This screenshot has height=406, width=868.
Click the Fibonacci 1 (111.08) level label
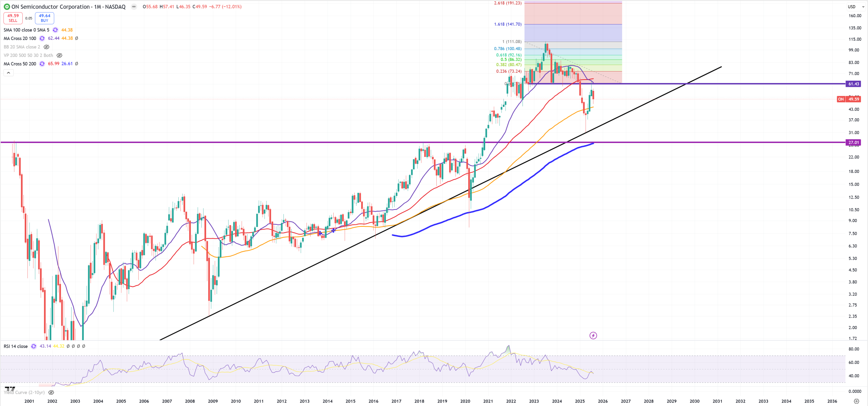(x=512, y=41)
